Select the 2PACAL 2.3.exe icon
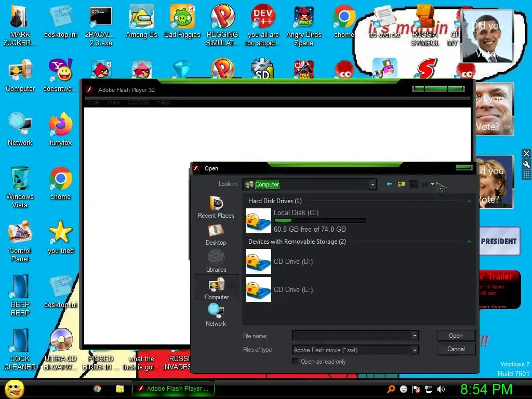 pos(101,26)
